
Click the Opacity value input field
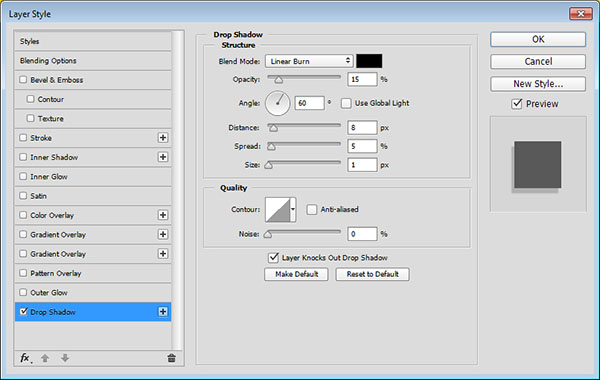pyautogui.click(x=362, y=80)
